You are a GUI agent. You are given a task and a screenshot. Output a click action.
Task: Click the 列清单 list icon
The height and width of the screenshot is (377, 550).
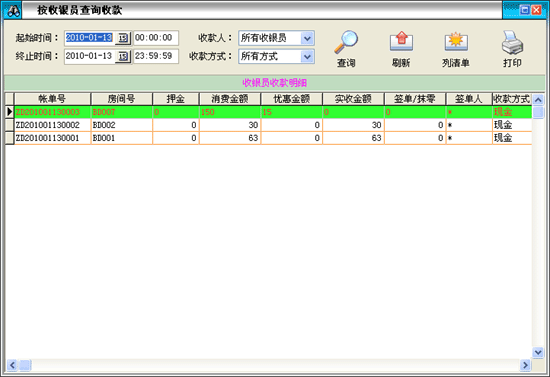tap(456, 42)
